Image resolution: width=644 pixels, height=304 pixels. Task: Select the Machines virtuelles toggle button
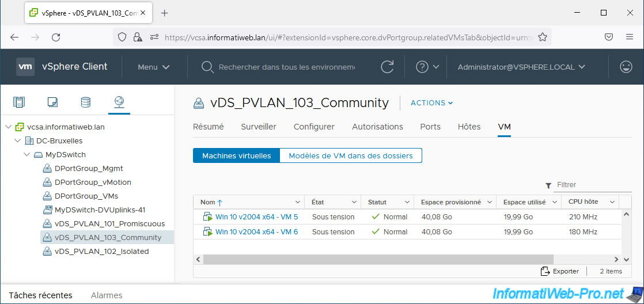[237, 156]
